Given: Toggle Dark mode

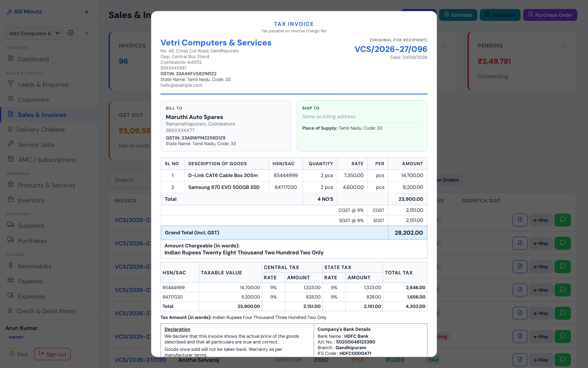Looking at the screenshot, I should [19, 354].
